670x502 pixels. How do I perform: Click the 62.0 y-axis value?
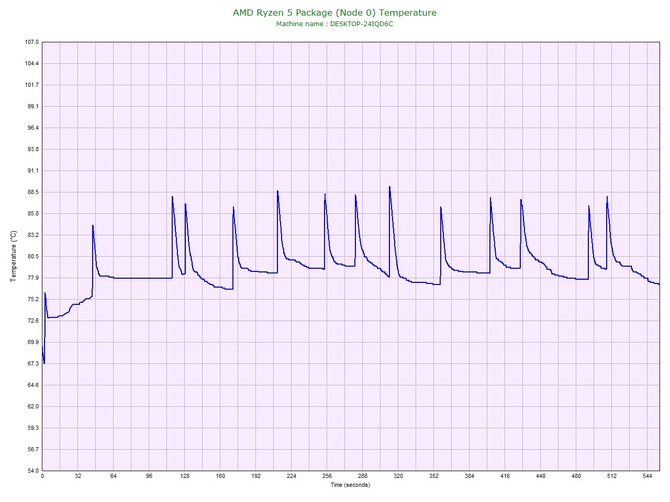pyautogui.click(x=32, y=407)
